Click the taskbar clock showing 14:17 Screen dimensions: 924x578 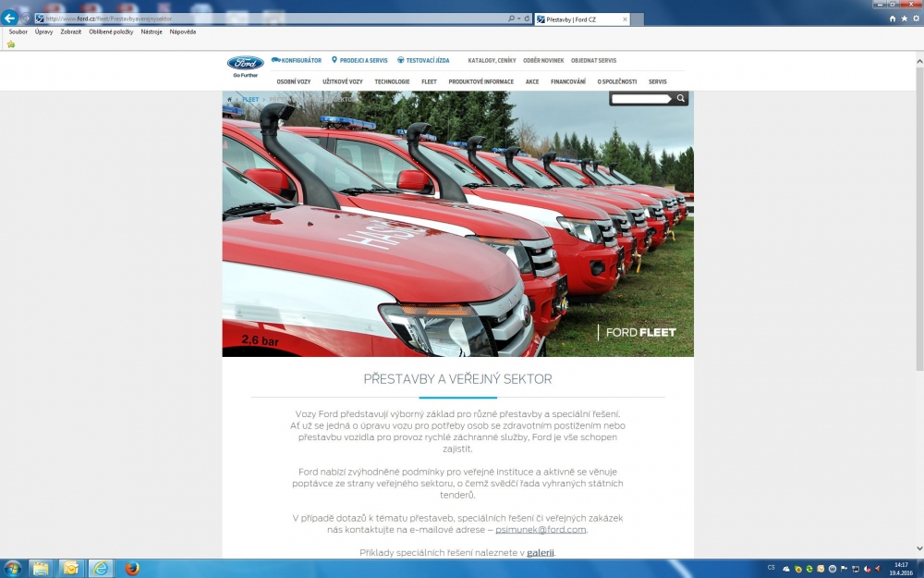pyautogui.click(x=902, y=569)
